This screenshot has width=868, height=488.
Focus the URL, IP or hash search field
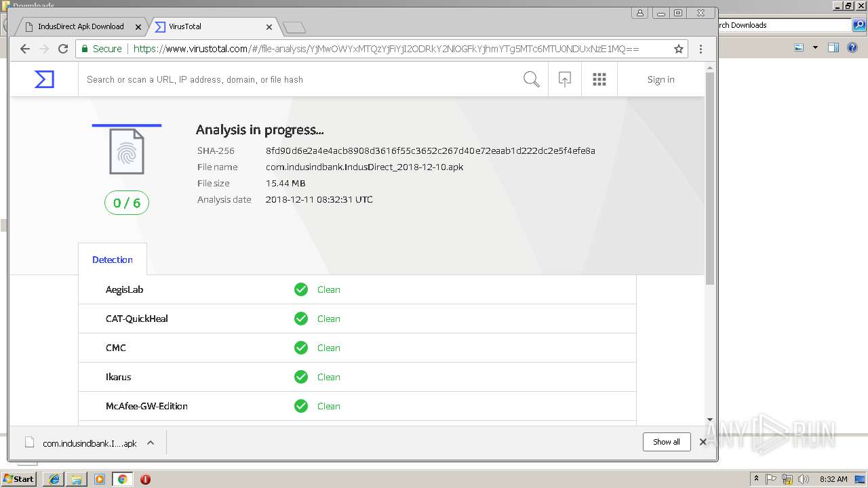[298, 79]
